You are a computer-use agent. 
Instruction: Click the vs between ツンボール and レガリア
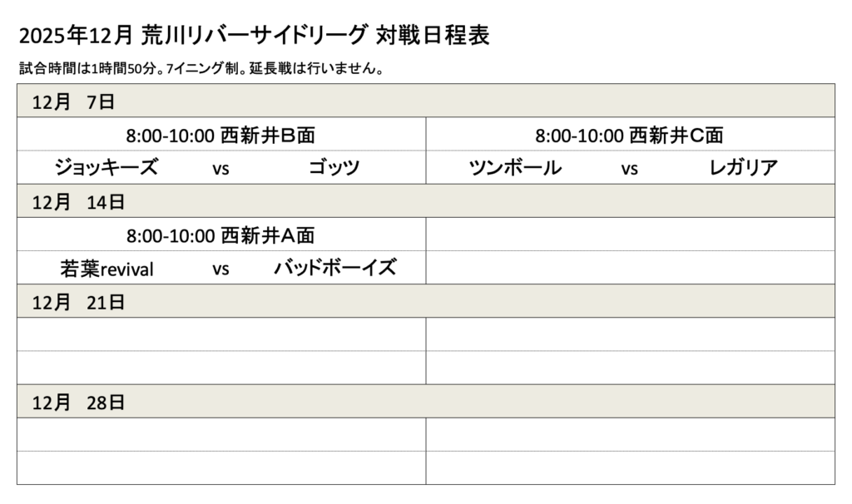629,169
